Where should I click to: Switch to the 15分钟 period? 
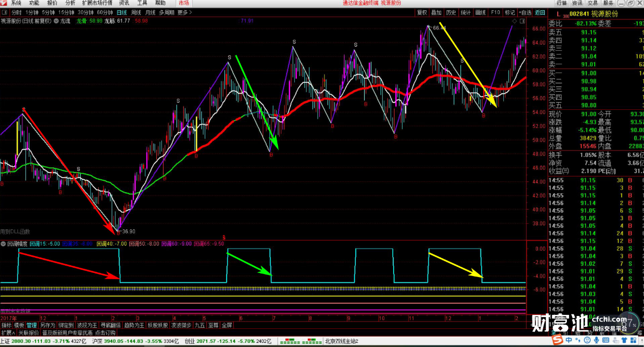[x=66, y=12]
